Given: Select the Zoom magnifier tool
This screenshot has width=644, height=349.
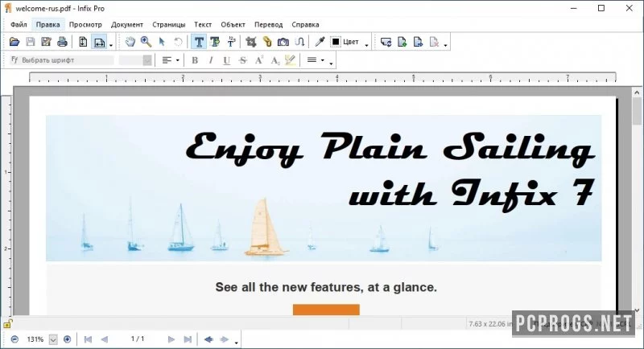Looking at the screenshot, I should (146, 42).
